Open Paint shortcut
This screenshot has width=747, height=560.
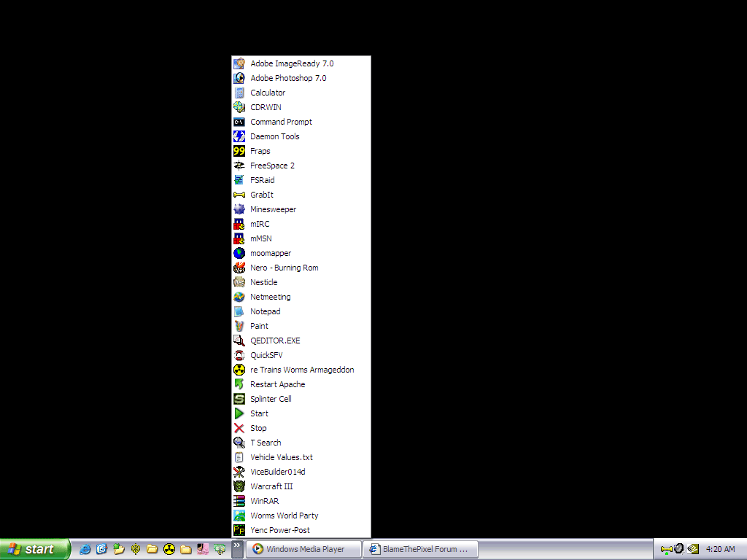point(301,326)
